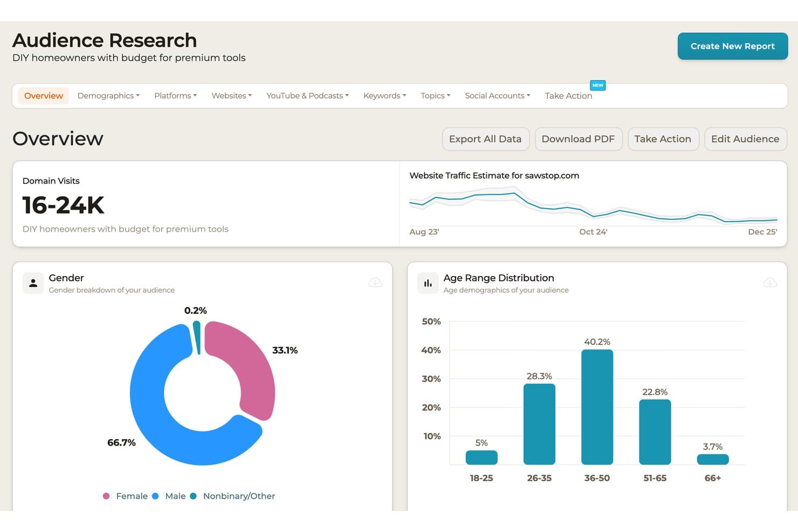
Task: Click the Oct 24' traffic chart axis label
Action: [x=593, y=232]
